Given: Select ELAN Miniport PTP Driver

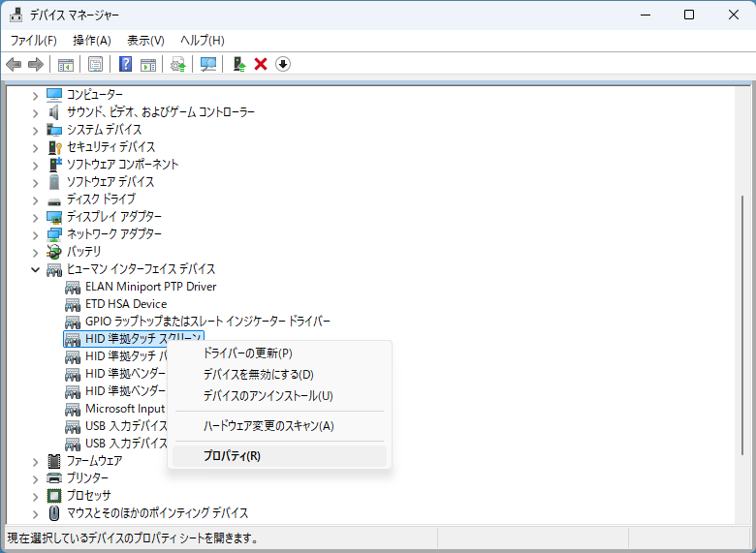Looking at the screenshot, I should (x=150, y=287).
